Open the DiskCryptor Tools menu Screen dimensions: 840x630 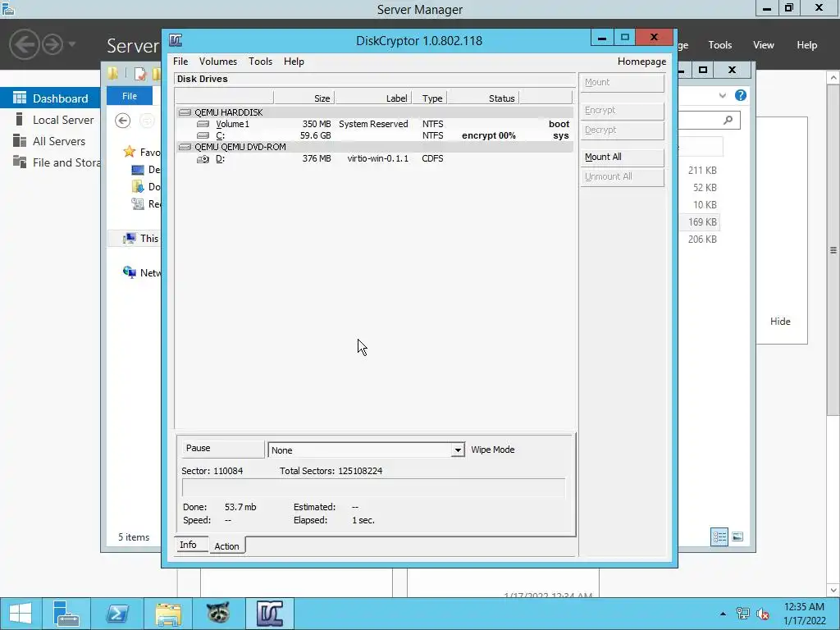coord(260,62)
